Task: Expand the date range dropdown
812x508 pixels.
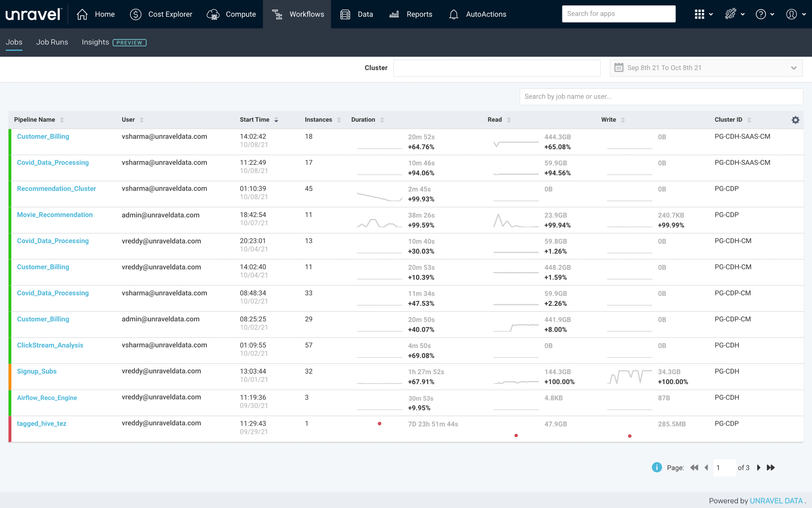Action: pos(794,68)
